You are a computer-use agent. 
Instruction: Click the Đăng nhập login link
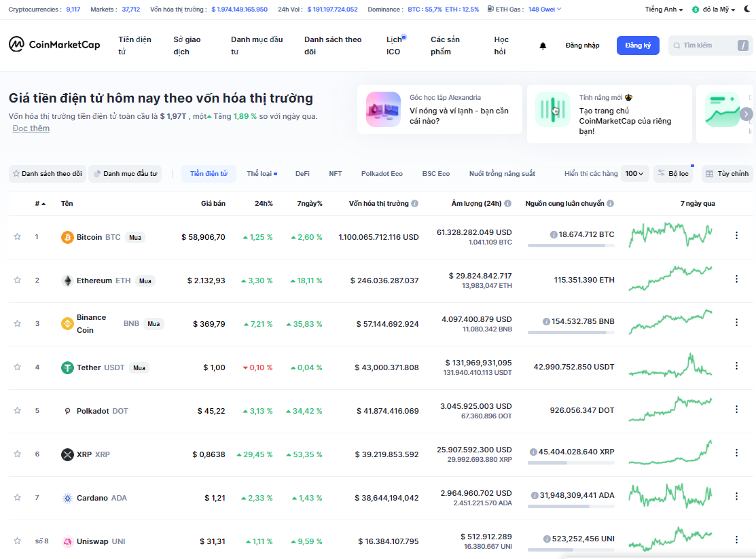(582, 46)
